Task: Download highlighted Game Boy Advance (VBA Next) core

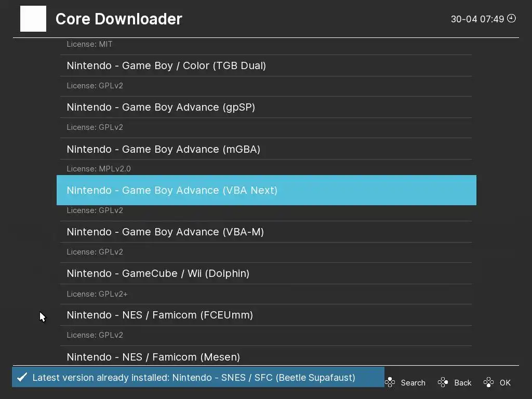Action: tap(267, 190)
